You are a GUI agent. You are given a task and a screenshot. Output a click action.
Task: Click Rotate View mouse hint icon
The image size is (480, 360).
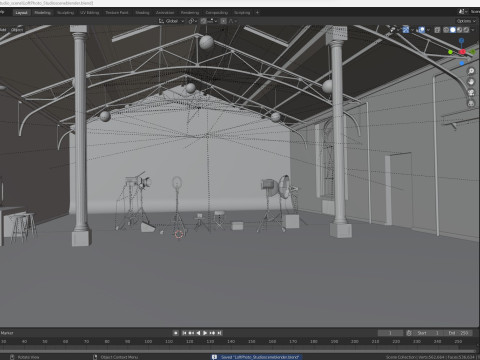tap(12, 357)
